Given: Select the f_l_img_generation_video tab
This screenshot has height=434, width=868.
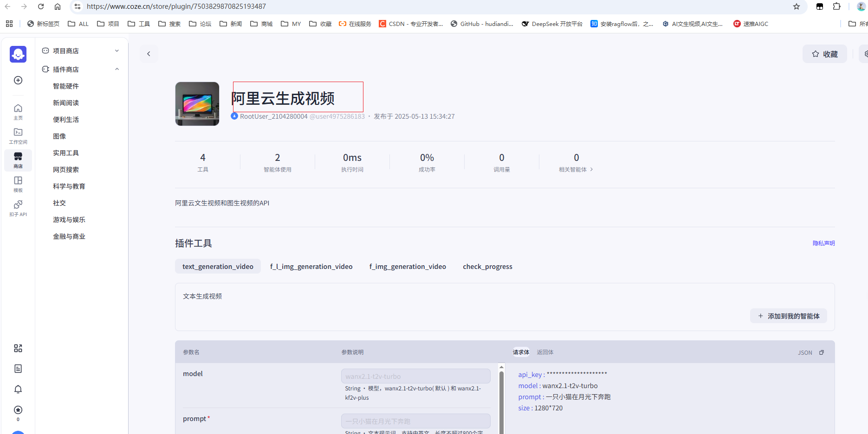Looking at the screenshot, I should pyautogui.click(x=311, y=267).
